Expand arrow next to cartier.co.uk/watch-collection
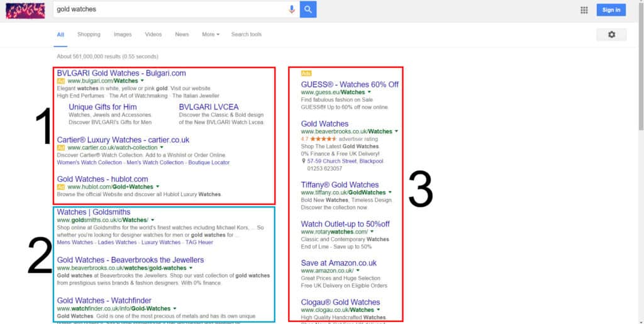Image resolution: width=644 pixels, height=324 pixels. 162,147
